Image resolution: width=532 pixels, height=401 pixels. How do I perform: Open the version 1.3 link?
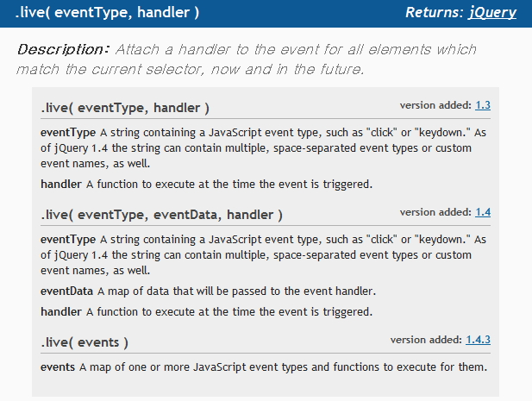[483, 105]
